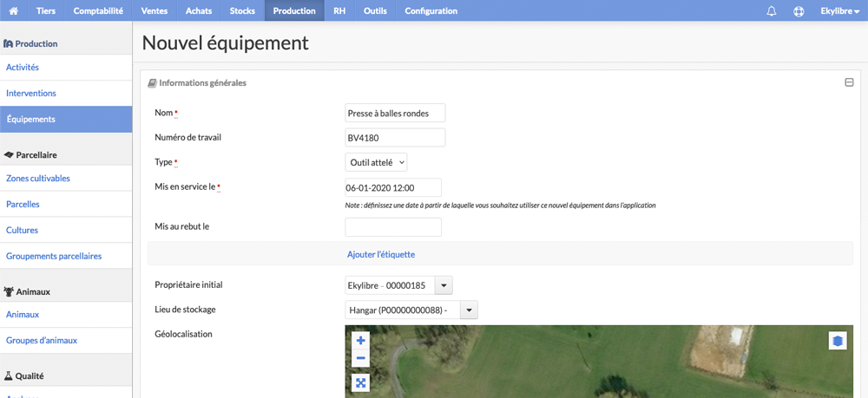Click the Parcellaire sidebar section header
Viewport: 868px width, 398px height.
[30, 155]
